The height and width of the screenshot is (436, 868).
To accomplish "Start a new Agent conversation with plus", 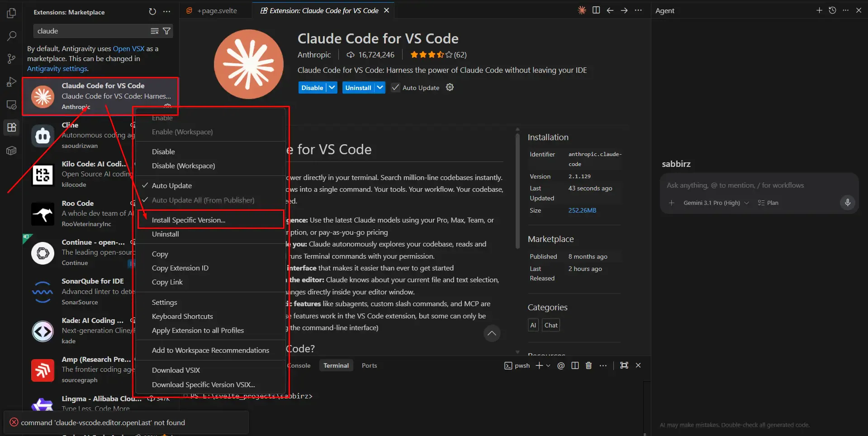I will click(819, 10).
